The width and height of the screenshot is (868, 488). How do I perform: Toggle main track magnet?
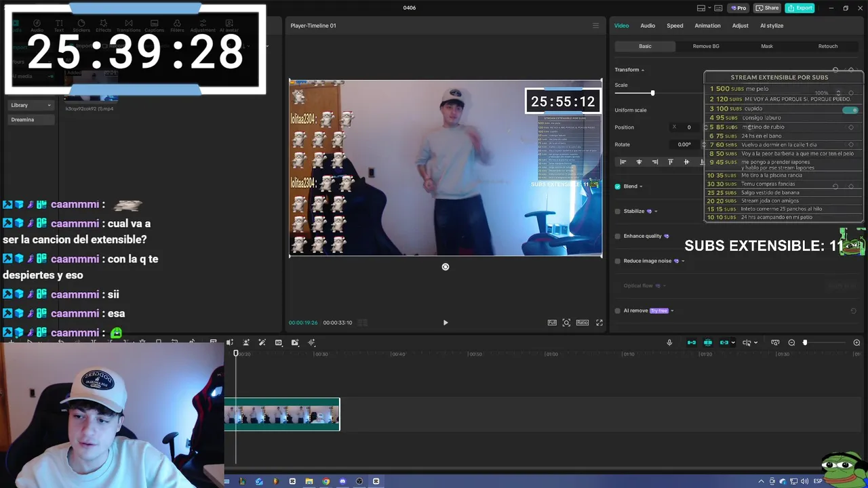point(692,342)
